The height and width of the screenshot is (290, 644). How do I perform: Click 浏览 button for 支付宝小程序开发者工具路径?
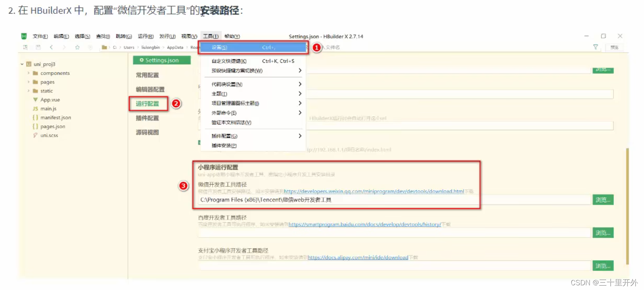click(603, 266)
